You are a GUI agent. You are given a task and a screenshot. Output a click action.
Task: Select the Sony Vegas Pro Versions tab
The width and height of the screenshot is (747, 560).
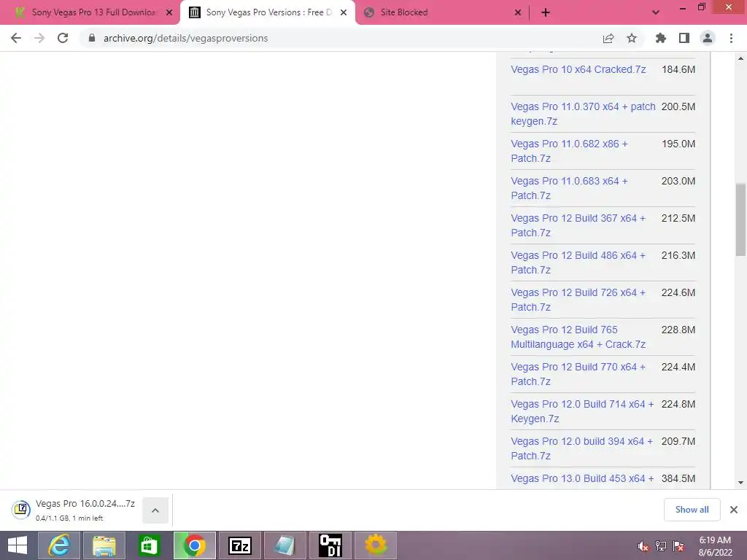pyautogui.click(x=267, y=12)
